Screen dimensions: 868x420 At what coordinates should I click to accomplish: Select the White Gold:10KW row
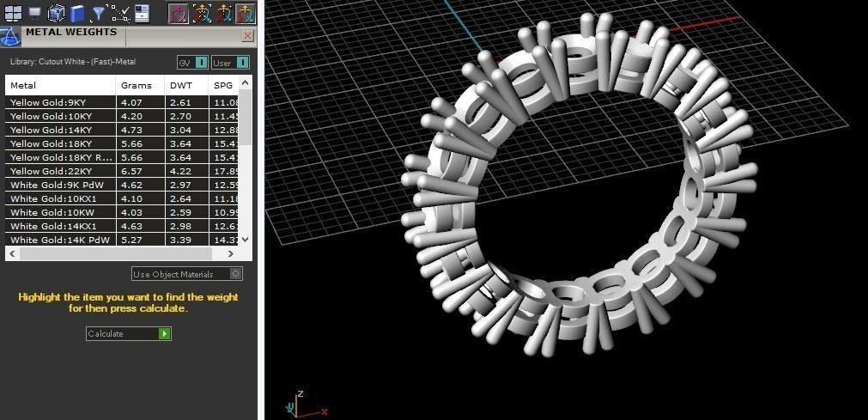point(122,213)
